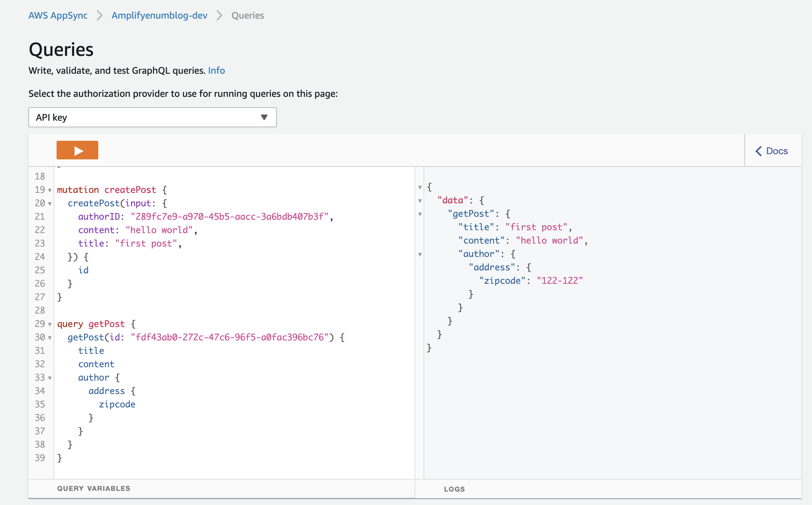Collapse the "data" object in results
Screen dimensions: 812x505
420,201
